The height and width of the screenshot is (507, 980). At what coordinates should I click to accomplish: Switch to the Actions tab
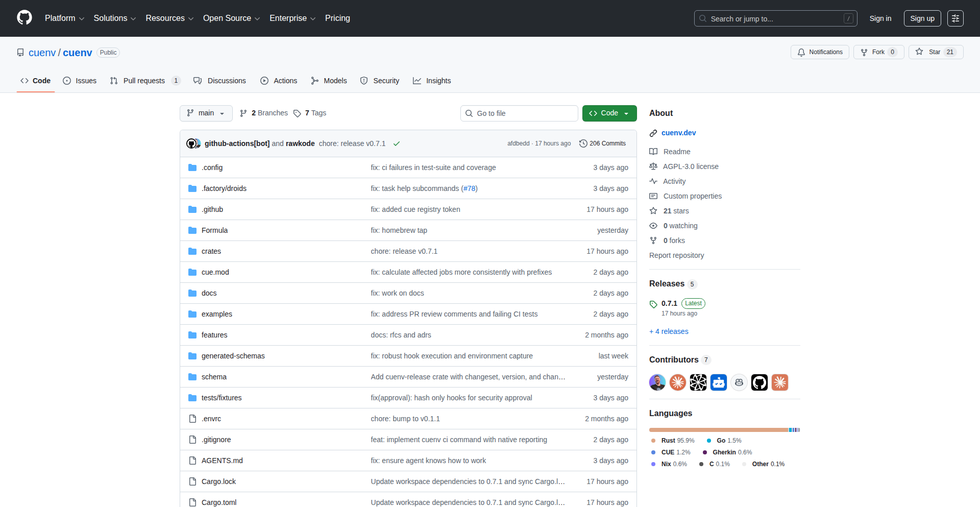[279, 81]
